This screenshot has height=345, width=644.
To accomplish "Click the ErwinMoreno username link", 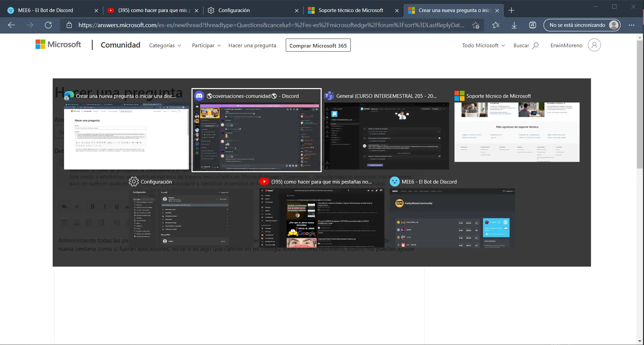I will (566, 46).
